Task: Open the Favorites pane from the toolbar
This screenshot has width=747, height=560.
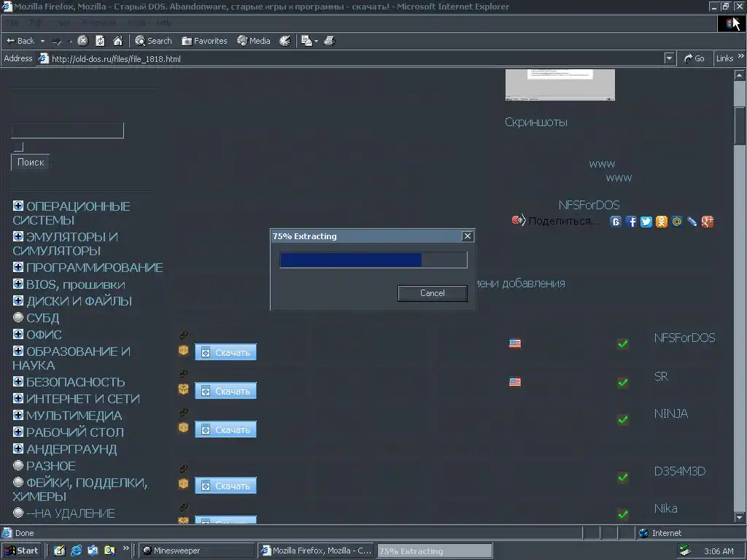Action: [x=204, y=41]
